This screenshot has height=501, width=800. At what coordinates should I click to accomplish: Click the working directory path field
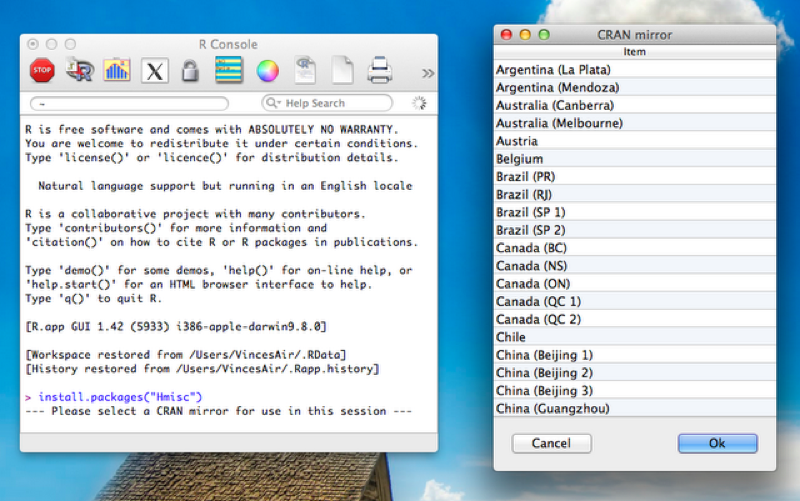[129, 104]
